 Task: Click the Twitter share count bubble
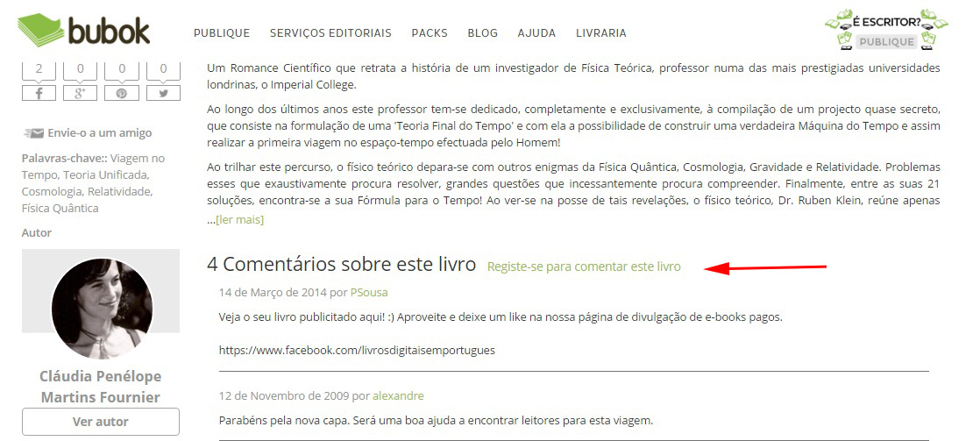[x=163, y=71]
